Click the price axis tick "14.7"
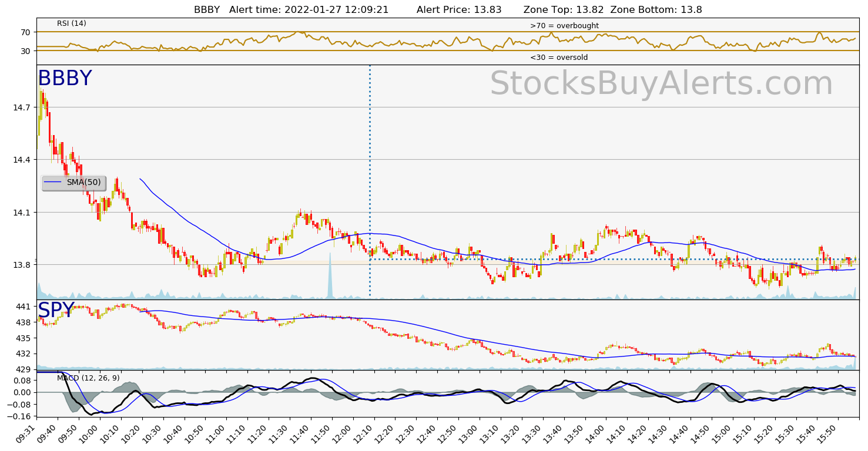Image resolution: width=868 pixels, height=451 pixels. click(x=21, y=107)
